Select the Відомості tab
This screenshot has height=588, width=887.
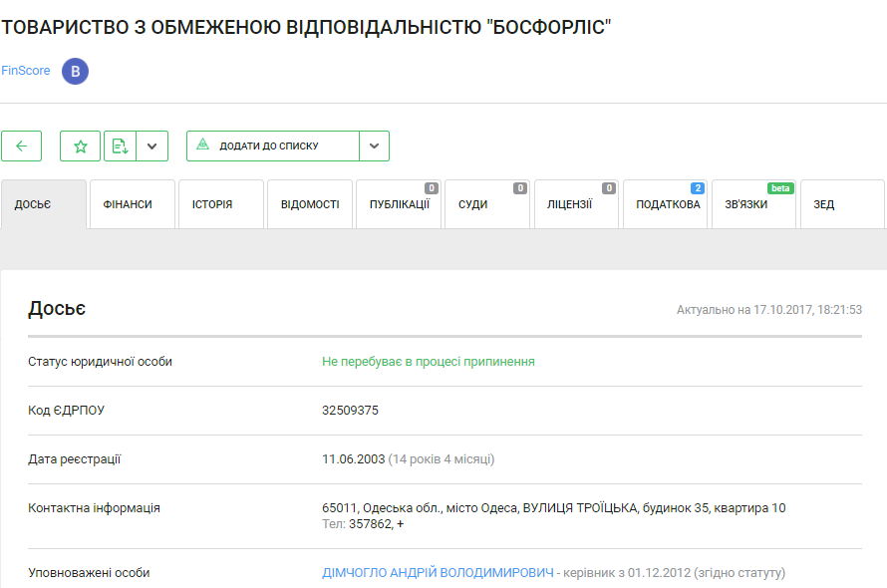click(x=310, y=204)
